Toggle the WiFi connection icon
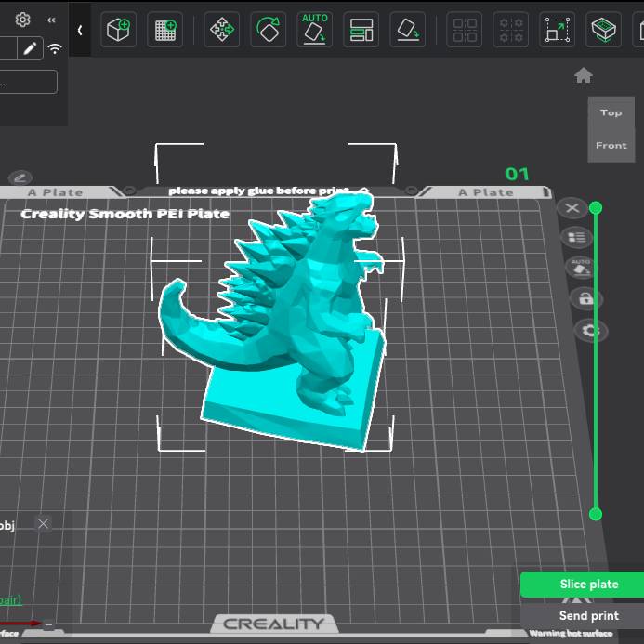Viewport: 644px width, 644px height. 56,48
